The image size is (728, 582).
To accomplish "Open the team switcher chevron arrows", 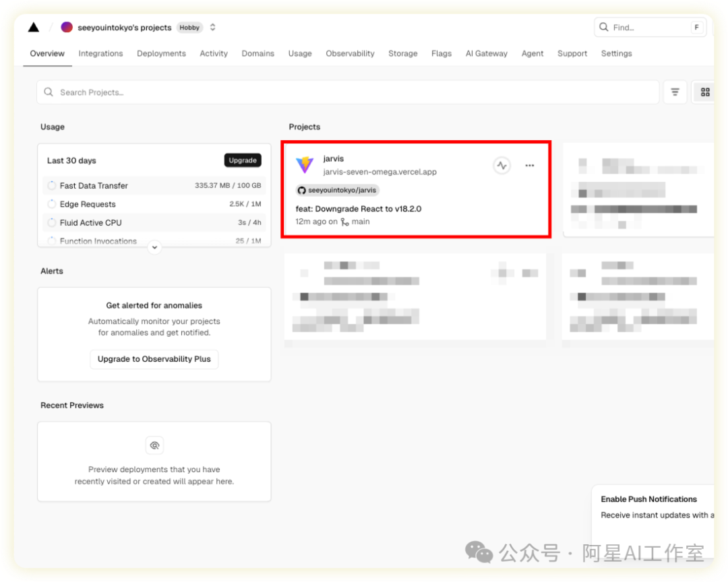I will coord(212,28).
